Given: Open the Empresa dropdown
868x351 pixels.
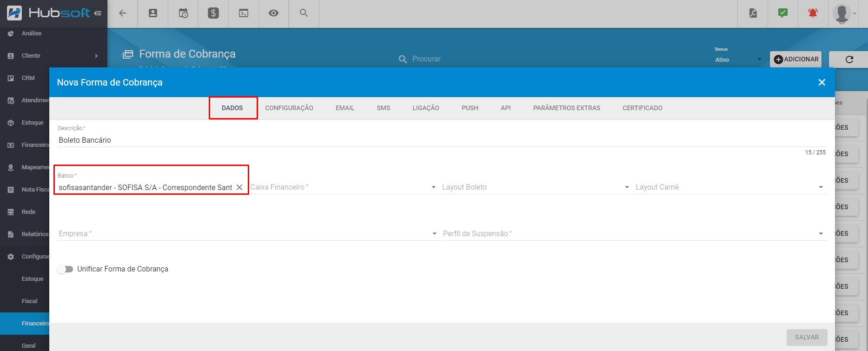Looking at the screenshot, I should [x=248, y=234].
